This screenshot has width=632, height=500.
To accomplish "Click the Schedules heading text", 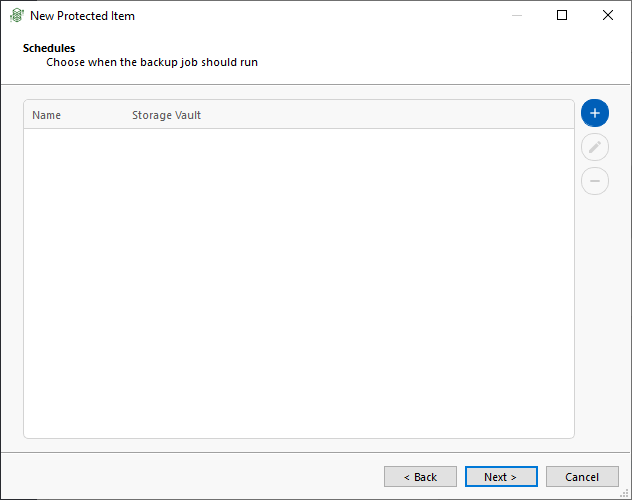I will (49, 48).
